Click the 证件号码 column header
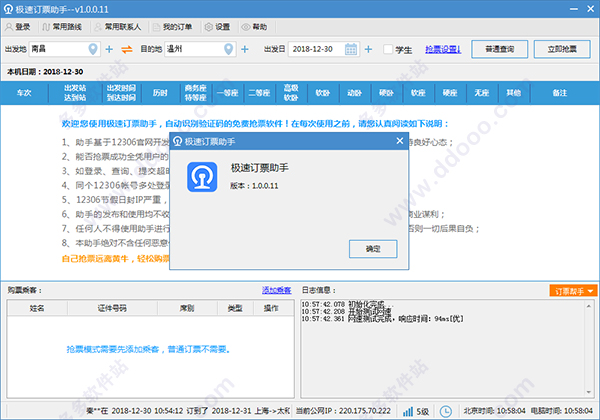This screenshot has width=600, height=420. tap(112, 308)
